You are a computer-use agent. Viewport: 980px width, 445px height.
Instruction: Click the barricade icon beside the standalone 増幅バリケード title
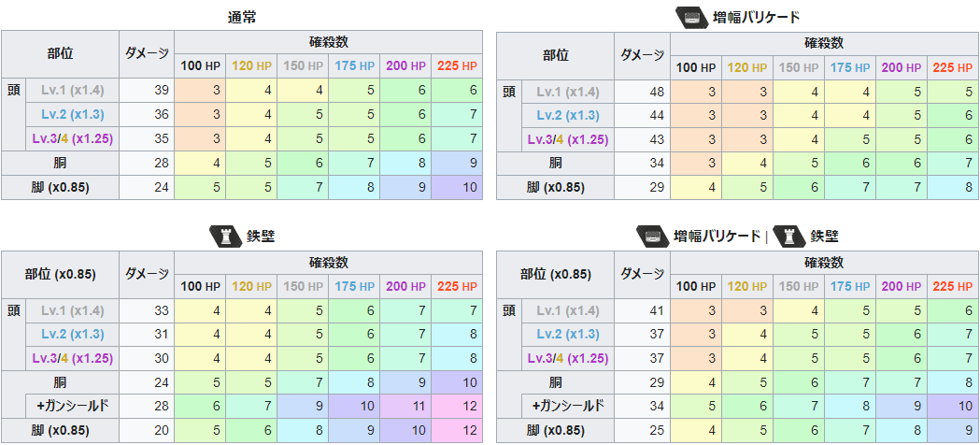click(x=691, y=17)
